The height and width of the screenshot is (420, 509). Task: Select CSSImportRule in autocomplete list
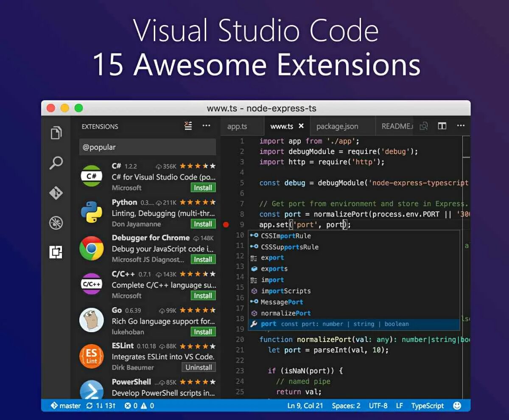(354, 236)
